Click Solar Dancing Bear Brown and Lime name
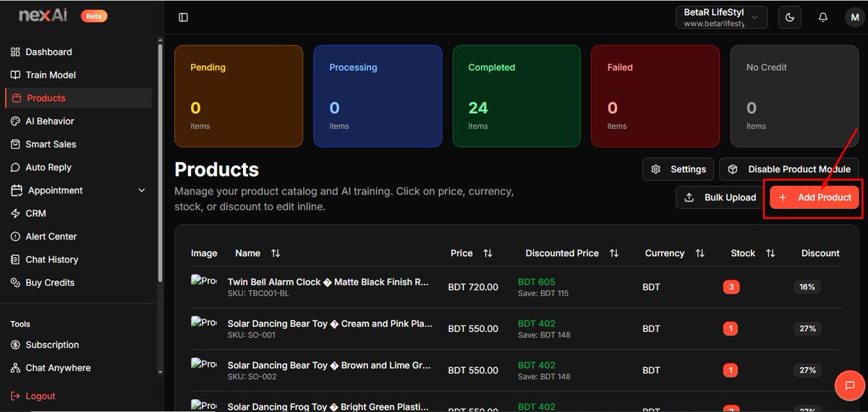Screen dimensions: 868x412 point(329,366)
